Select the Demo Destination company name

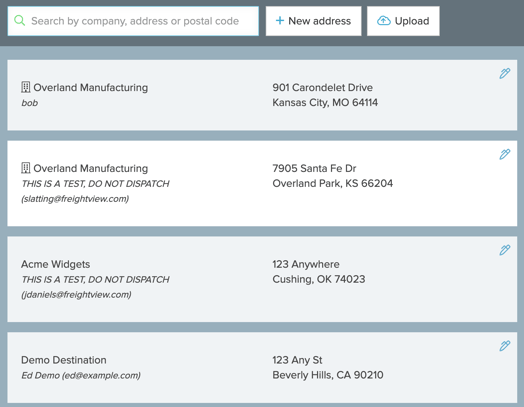[64, 360]
